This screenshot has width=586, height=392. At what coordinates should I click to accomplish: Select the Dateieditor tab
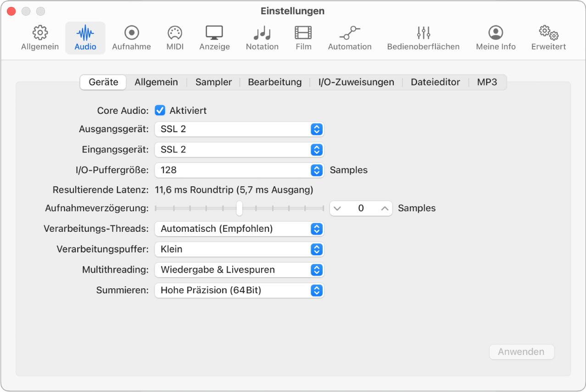(x=435, y=82)
